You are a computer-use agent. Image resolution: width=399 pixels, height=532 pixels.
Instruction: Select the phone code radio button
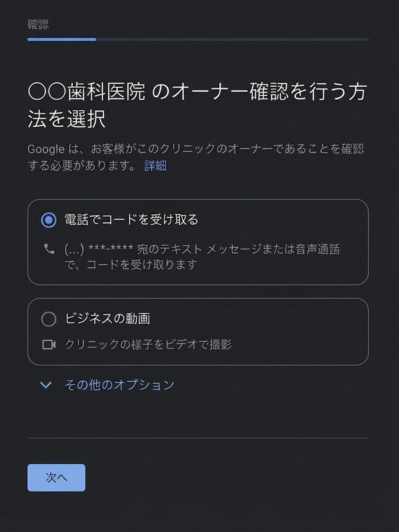point(49,220)
